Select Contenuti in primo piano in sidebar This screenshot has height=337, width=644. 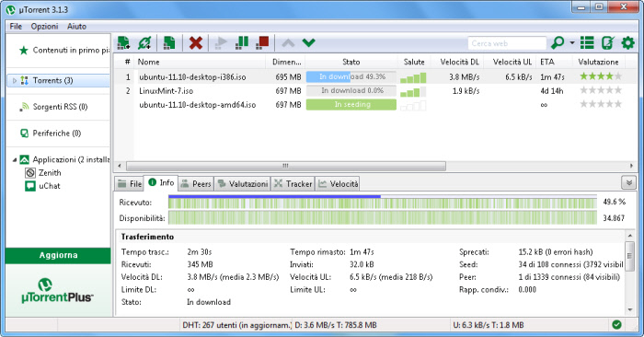[x=64, y=50]
